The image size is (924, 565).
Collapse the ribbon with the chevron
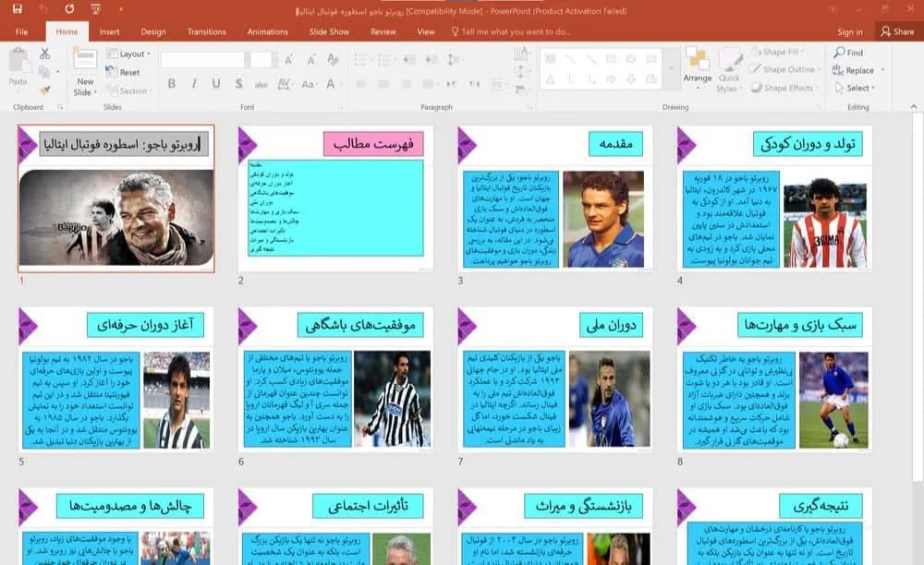coord(914,106)
